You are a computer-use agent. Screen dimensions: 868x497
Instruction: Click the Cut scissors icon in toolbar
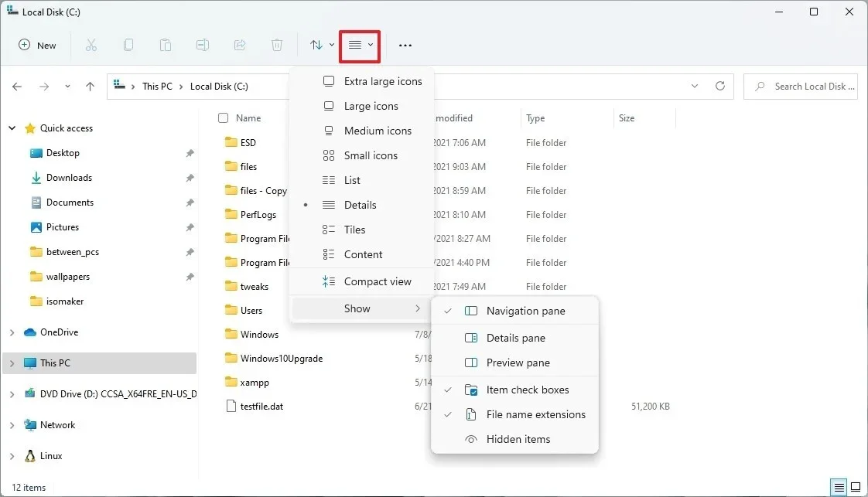coord(91,46)
